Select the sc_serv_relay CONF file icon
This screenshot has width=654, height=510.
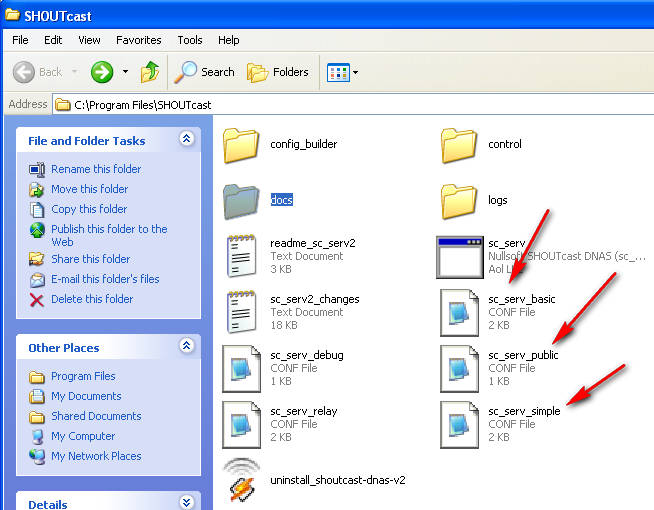pyautogui.click(x=241, y=425)
